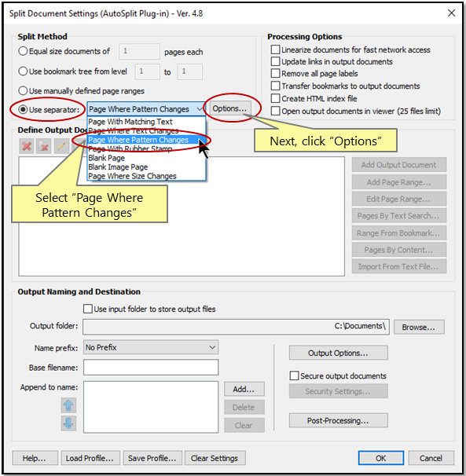Tick Use input folder to store output files
The width and height of the screenshot is (466, 476).
click(88, 309)
